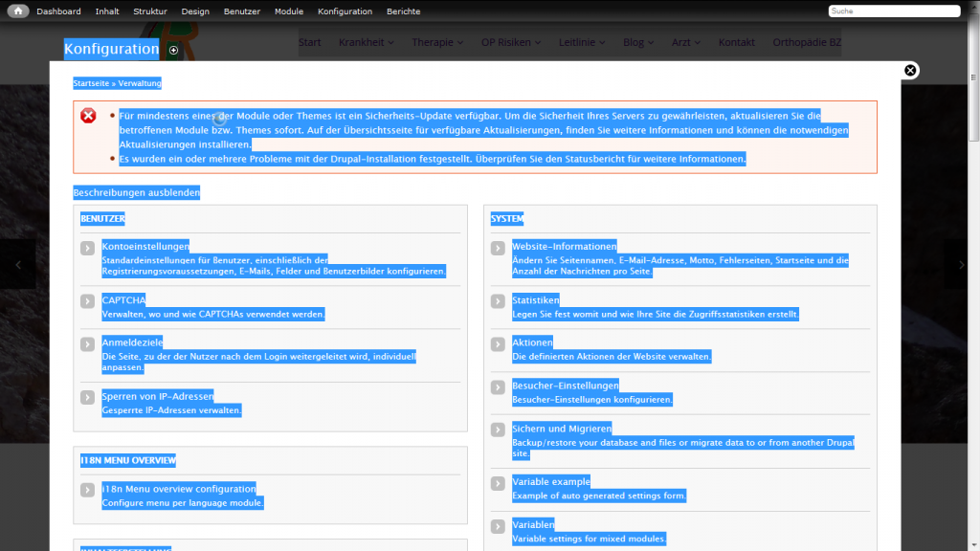
Task: Click arrow icon beside Variablen
Action: 498,527
